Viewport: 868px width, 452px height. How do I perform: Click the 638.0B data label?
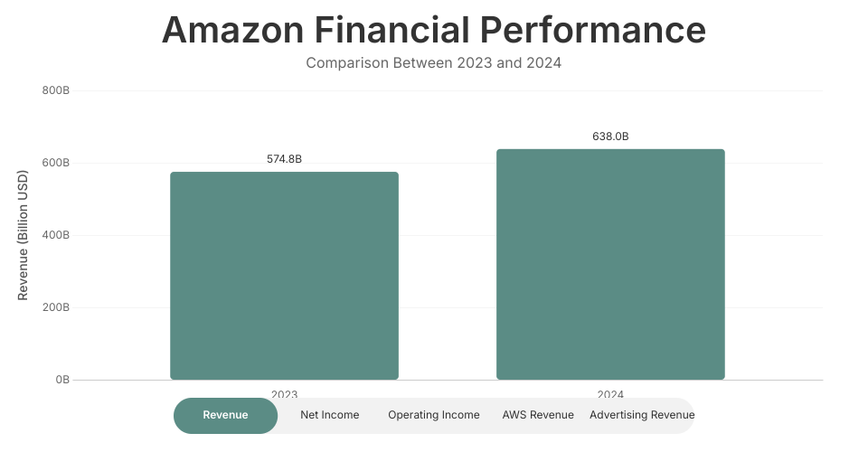tap(610, 137)
